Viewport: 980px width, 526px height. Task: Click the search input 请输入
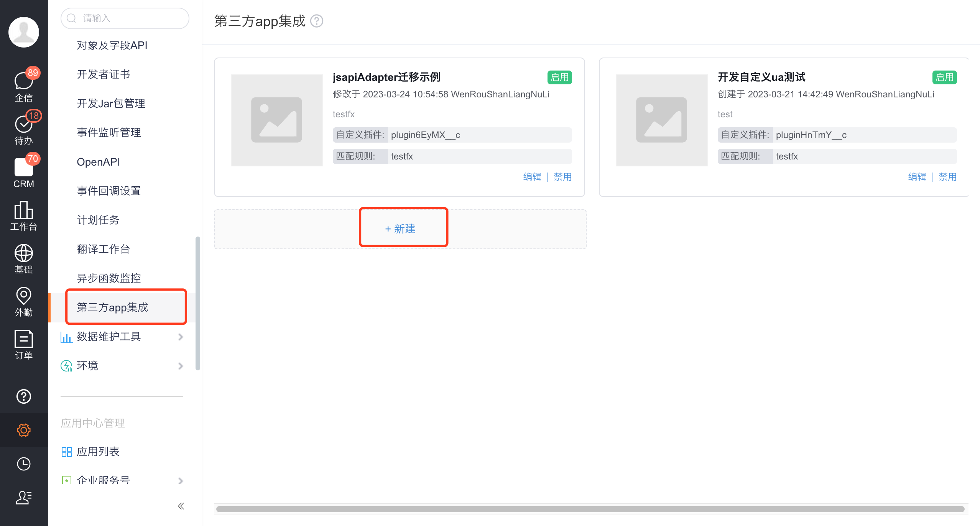tap(125, 18)
